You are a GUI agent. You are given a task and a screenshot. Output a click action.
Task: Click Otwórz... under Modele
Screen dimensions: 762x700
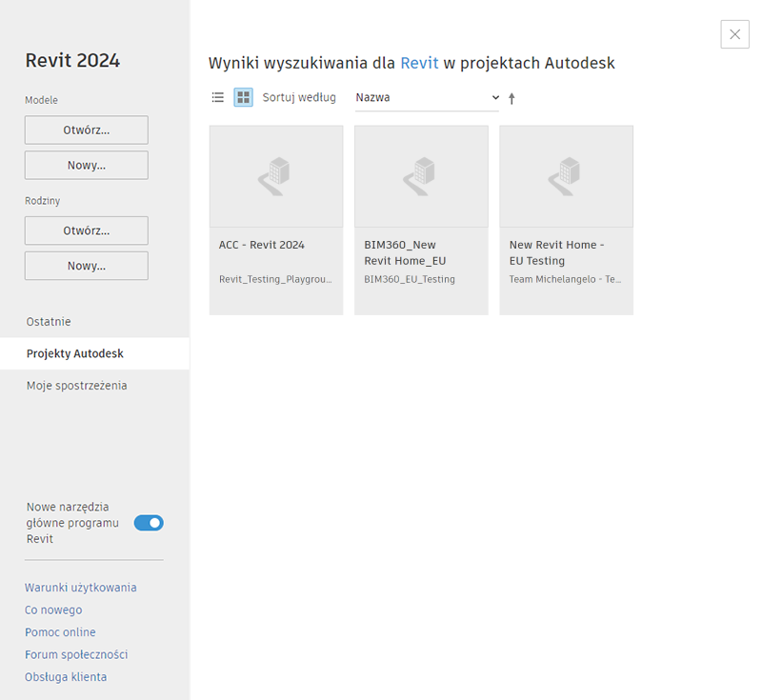(87, 130)
